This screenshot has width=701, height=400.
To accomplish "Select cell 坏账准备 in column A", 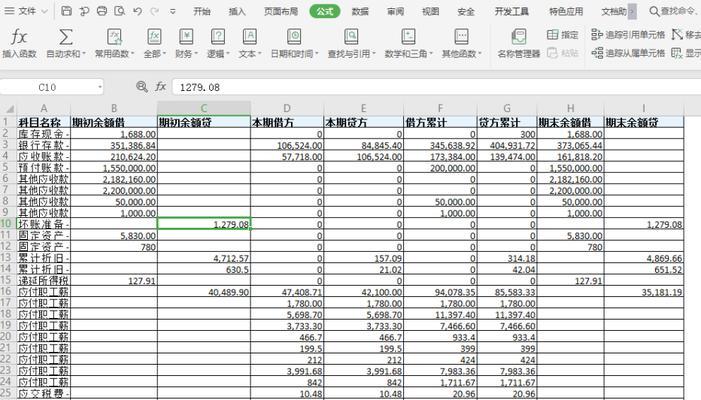I will pos(44,224).
